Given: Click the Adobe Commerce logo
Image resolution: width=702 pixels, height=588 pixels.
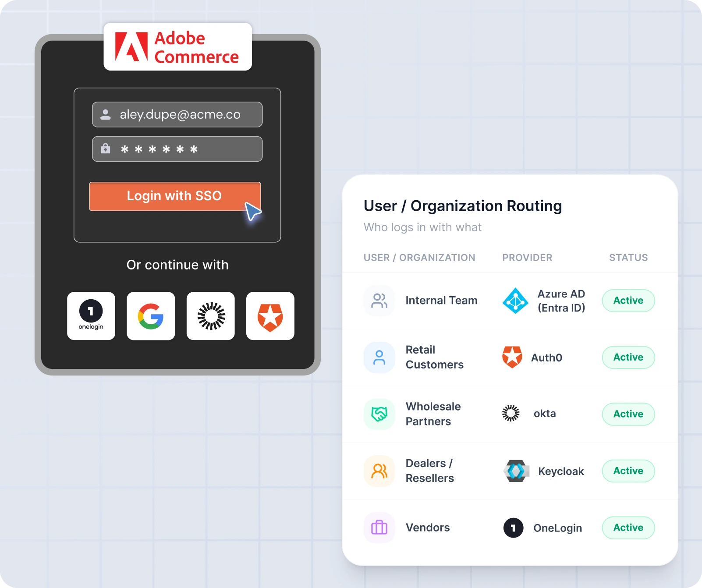Looking at the screenshot, I should 177,47.
